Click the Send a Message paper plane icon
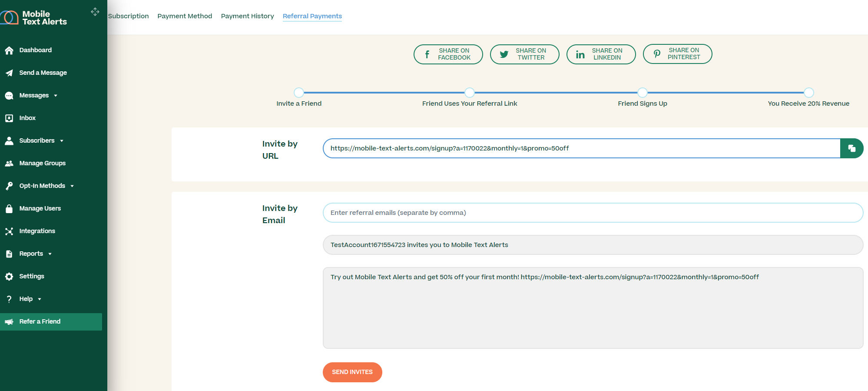The image size is (868, 391). (9, 73)
